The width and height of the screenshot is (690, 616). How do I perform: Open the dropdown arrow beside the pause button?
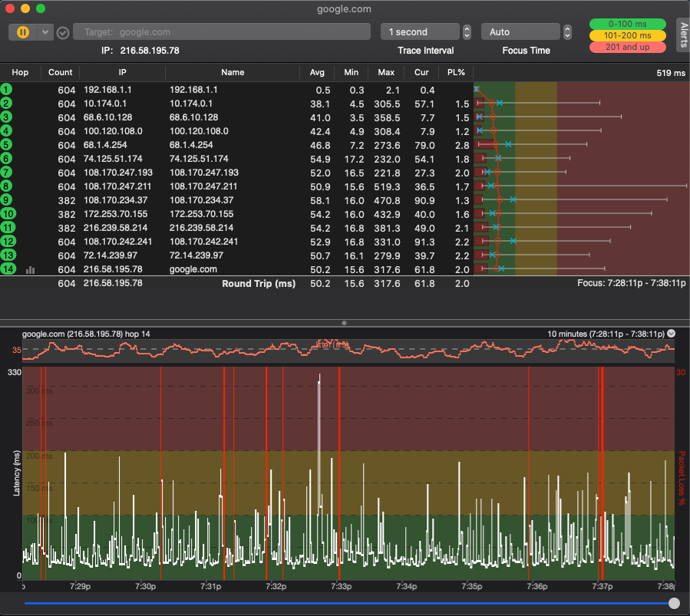pyautogui.click(x=45, y=32)
